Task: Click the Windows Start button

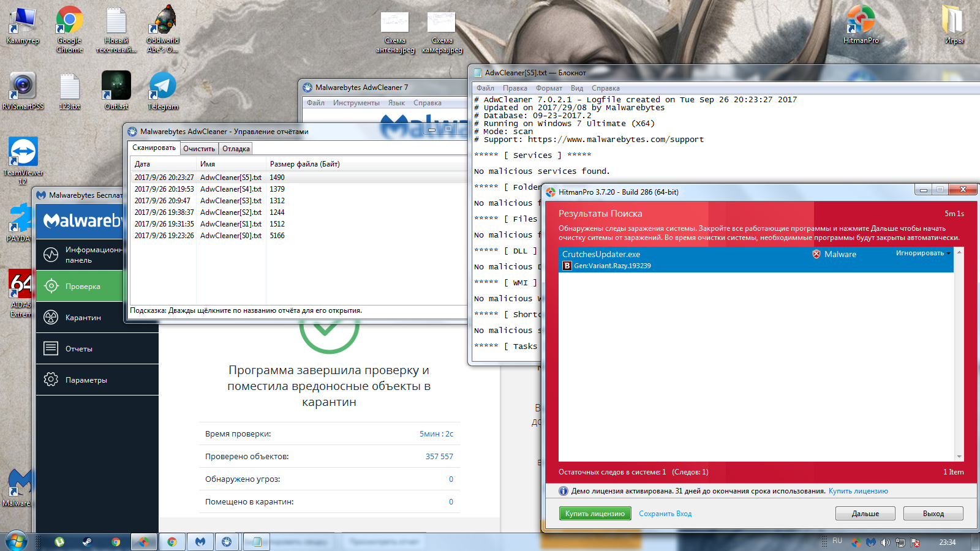Action: [x=16, y=541]
